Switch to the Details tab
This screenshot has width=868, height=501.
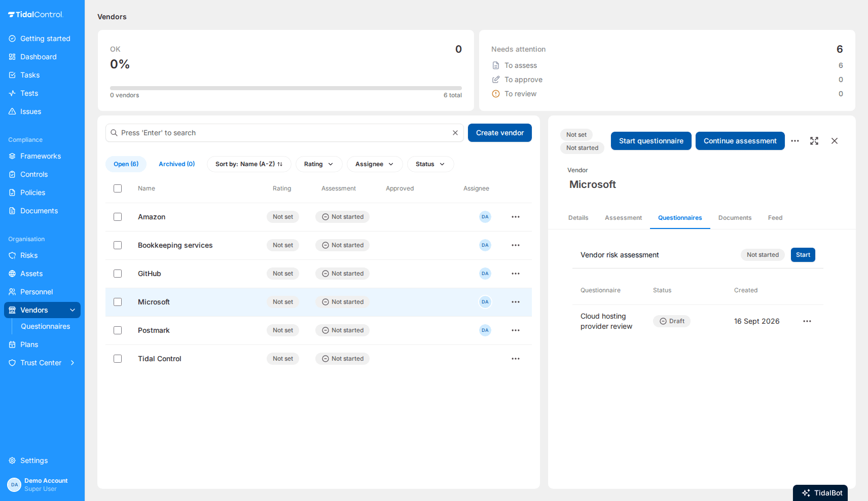(578, 218)
